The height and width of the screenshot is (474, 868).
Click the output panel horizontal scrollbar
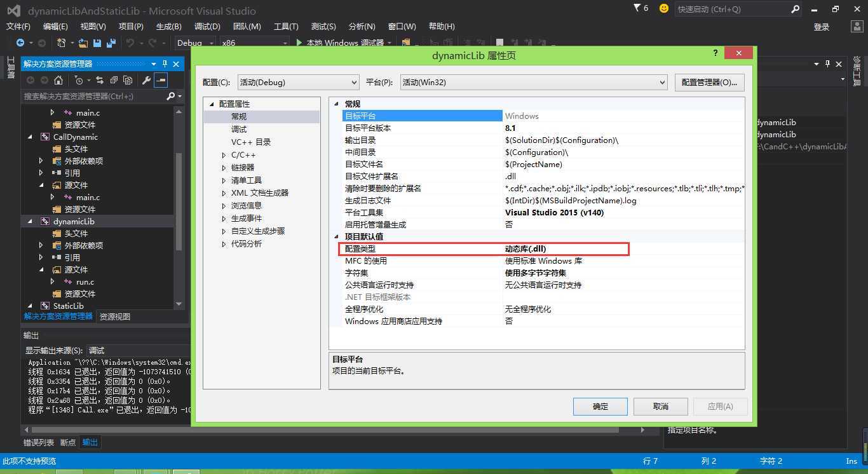point(324,430)
